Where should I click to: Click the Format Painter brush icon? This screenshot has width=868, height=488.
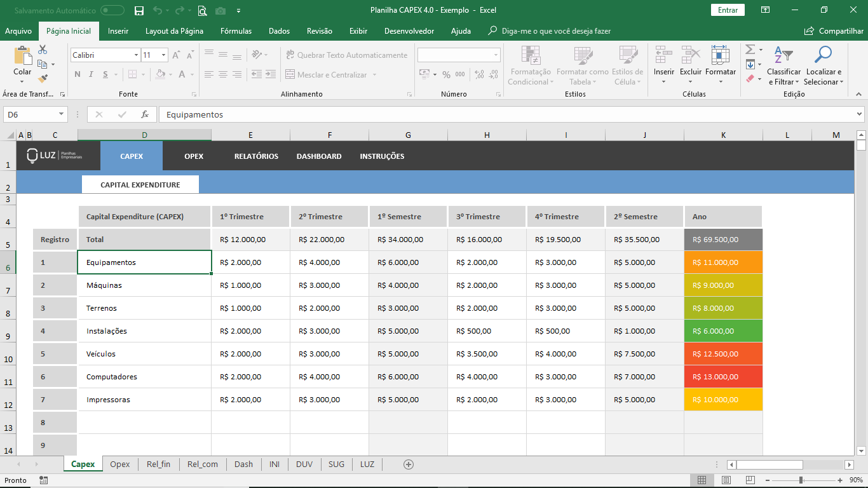coord(43,79)
